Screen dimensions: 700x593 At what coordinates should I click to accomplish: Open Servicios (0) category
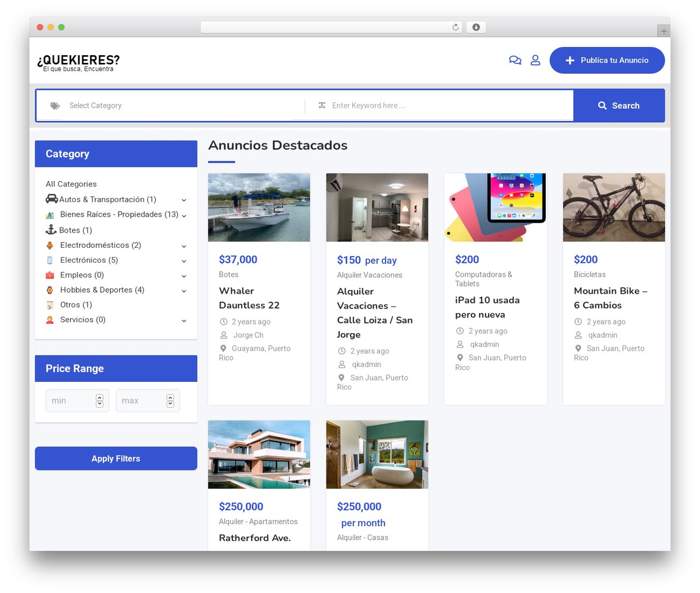click(x=83, y=319)
